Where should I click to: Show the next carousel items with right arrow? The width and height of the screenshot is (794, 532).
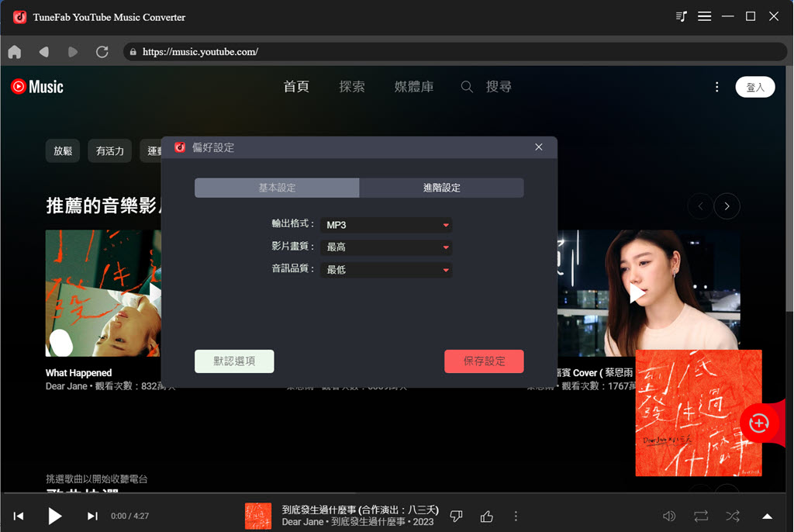coord(727,206)
